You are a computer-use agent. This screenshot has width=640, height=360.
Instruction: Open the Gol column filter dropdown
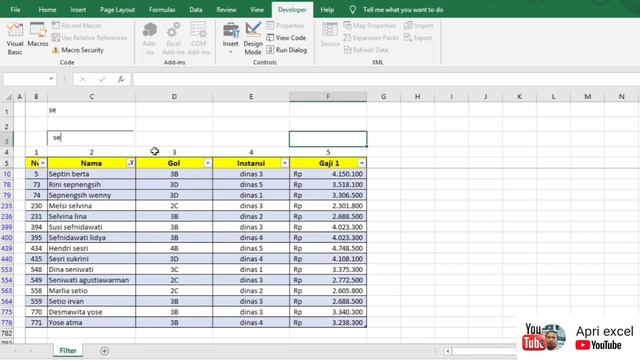[208, 163]
